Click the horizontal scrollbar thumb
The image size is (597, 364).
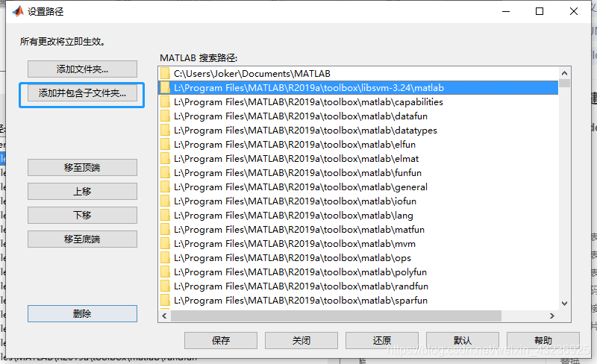(337, 316)
